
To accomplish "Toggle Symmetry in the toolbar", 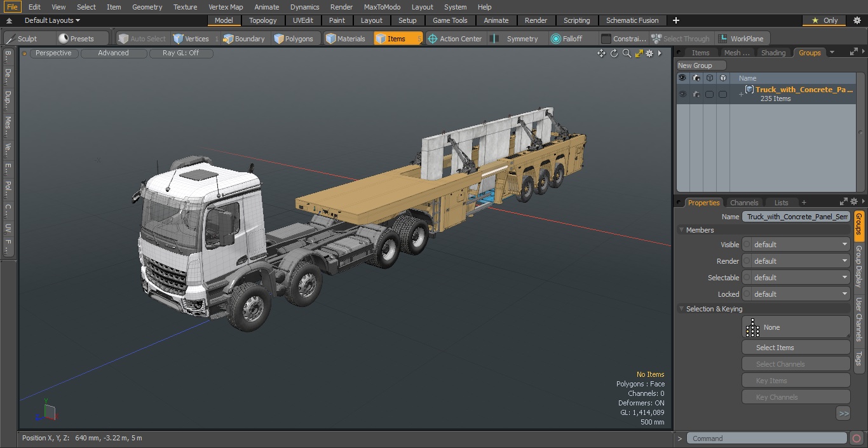I will [516, 39].
